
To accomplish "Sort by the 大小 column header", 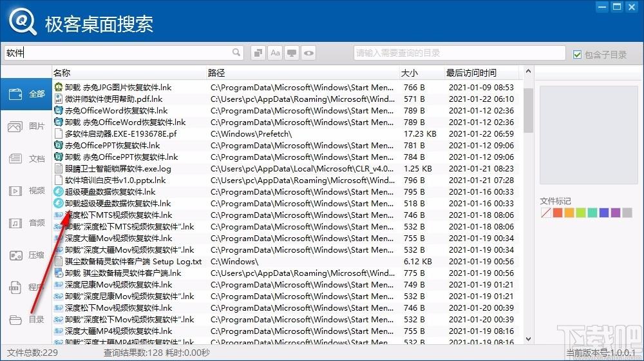I will [x=422, y=73].
